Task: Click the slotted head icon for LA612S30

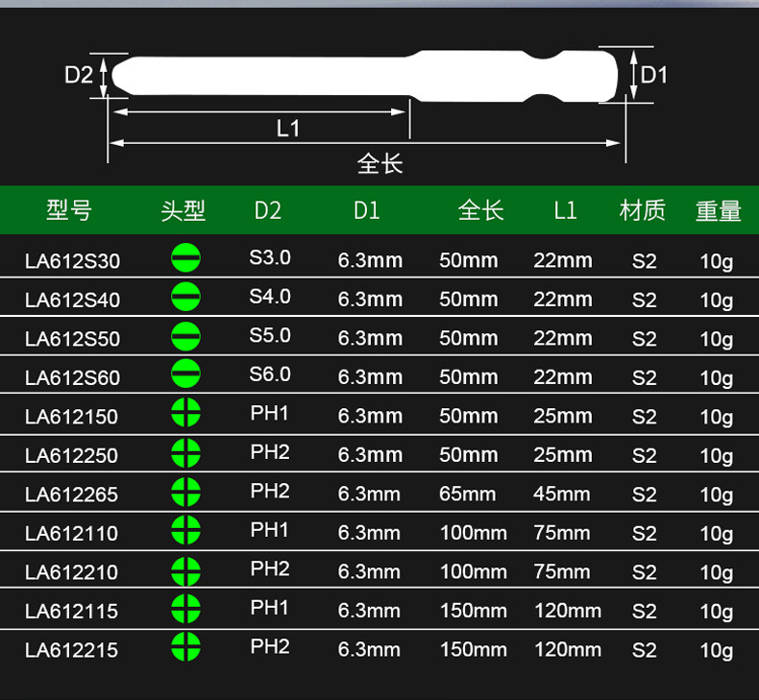Action: point(185,257)
